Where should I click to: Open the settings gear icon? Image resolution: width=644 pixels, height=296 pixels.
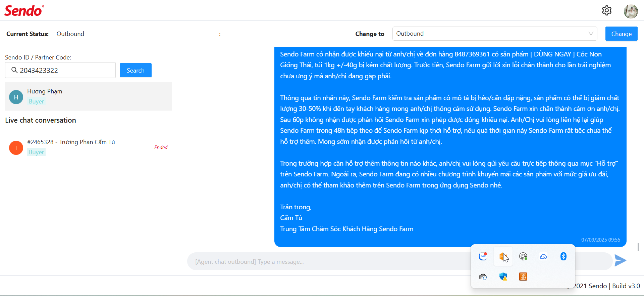pyautogui.click(x=606, y=10)
